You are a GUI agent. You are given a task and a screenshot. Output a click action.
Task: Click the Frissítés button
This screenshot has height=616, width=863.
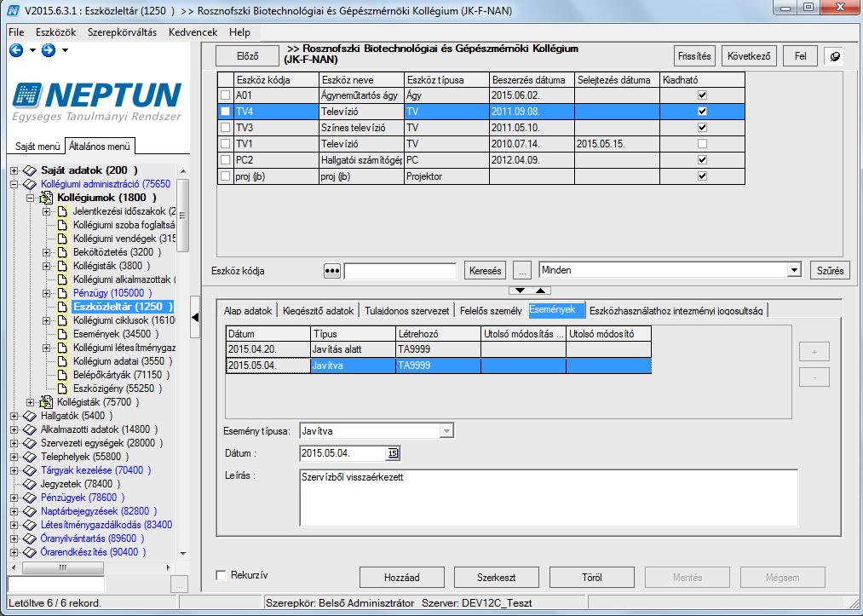(694, 56)
